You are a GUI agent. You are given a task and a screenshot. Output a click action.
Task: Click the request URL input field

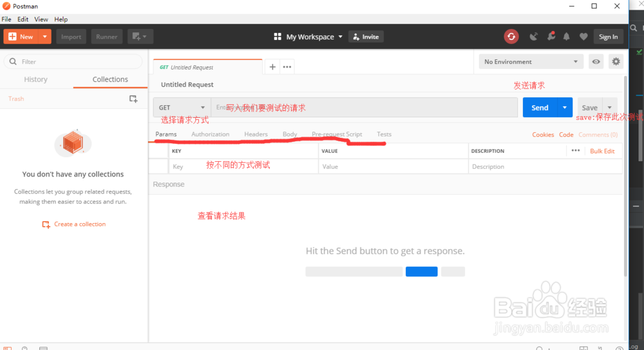[x=365, y=108]
